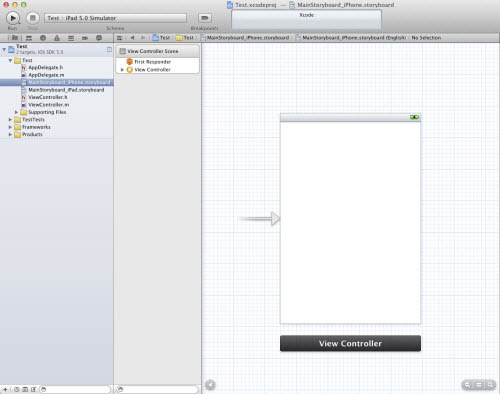
Task: Show the Project navigator folder icon
Action: point(15,38)
